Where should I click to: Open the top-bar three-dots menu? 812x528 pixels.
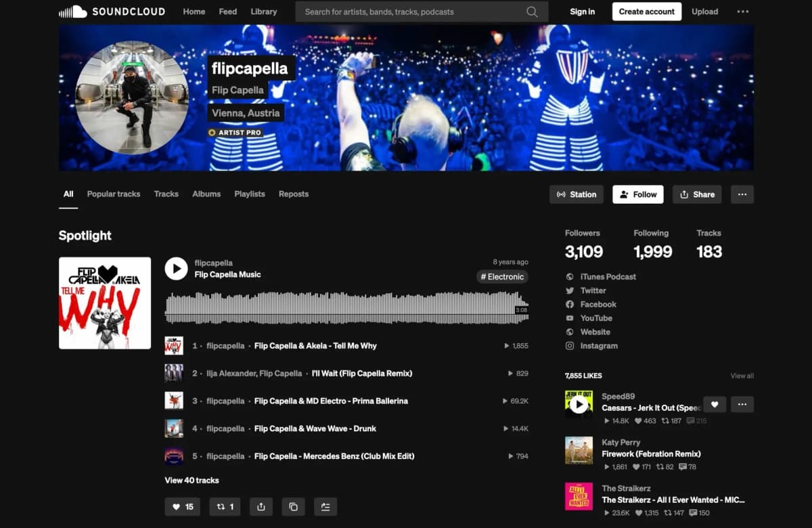pos(743,12)
